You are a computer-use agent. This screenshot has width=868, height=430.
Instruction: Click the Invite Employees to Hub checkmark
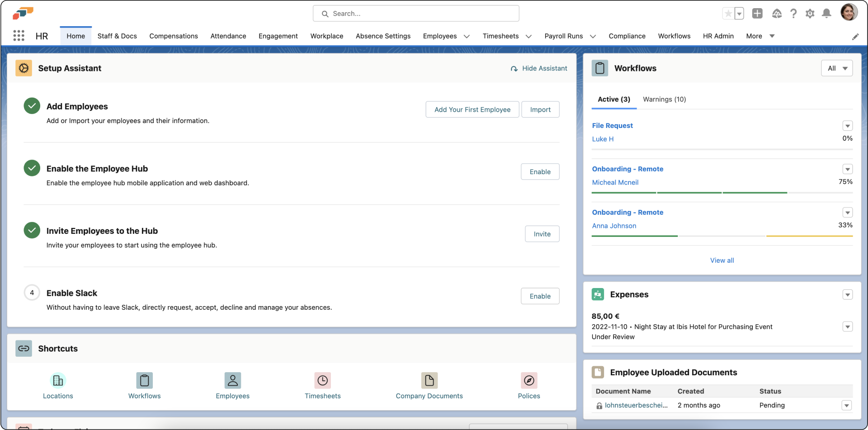point(32,230)
